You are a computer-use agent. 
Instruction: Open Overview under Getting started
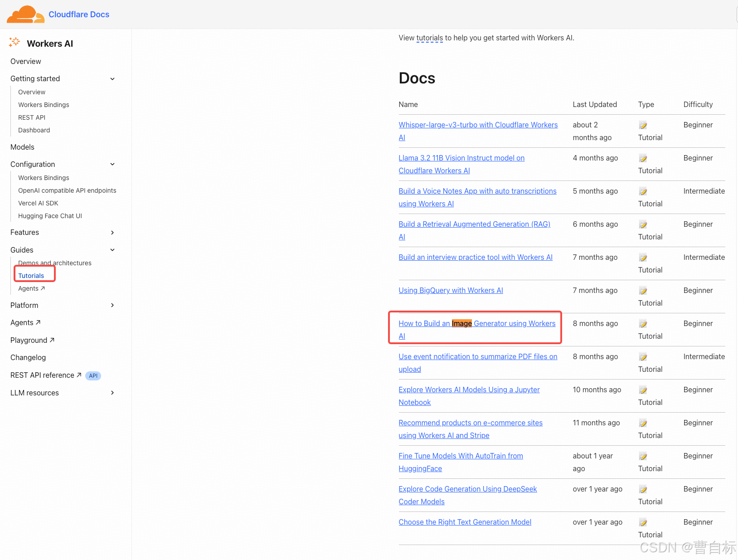click(x=32, y=92)
